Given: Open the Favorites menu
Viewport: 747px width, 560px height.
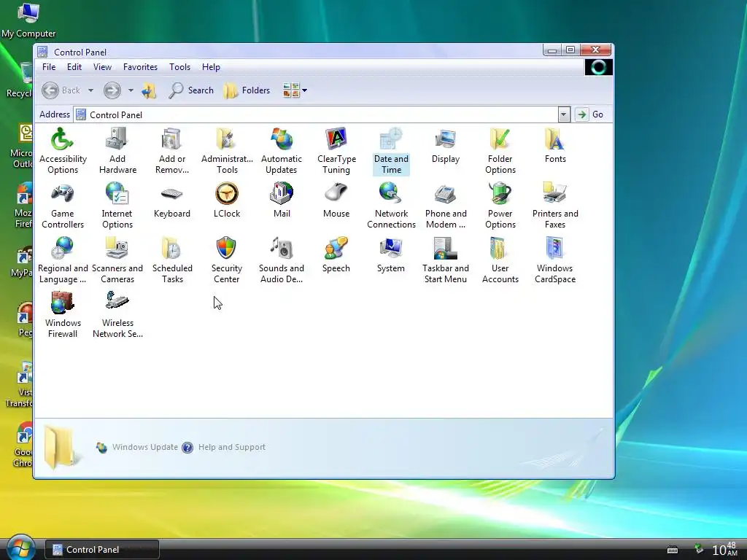Looking at the screenshot, I should pyautogui.click(x=140, y=67).
